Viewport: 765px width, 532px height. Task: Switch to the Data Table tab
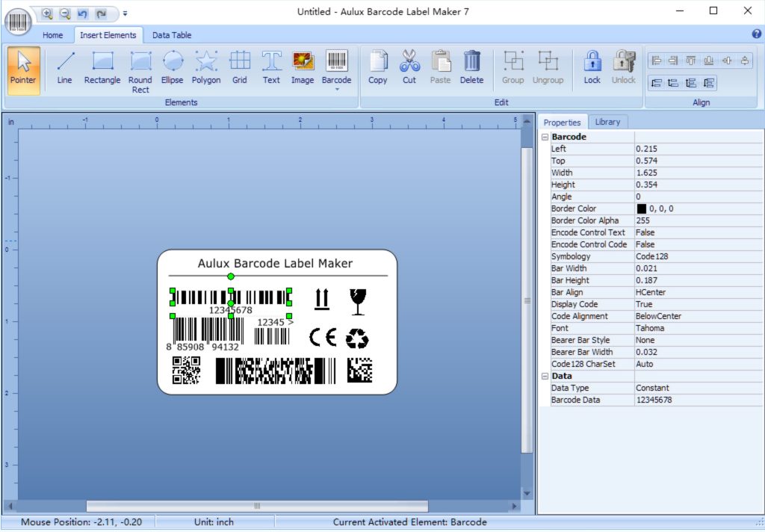click(x=172, y=35)
